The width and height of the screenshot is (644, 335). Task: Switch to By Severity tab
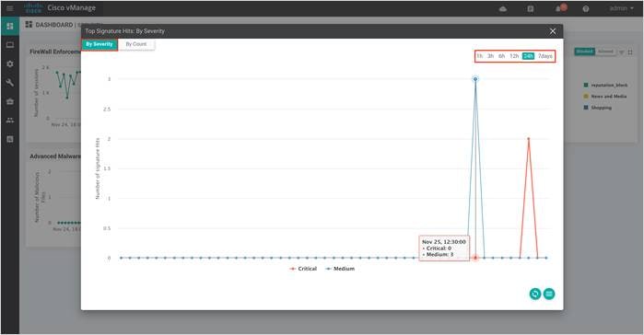click(x=100, y=44)
